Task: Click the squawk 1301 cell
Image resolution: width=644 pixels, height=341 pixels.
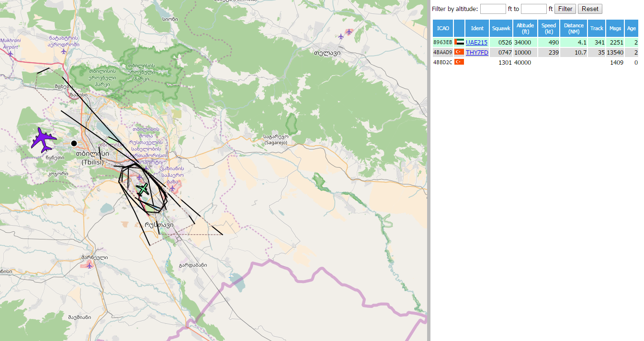Action: [x=501, y=62]
